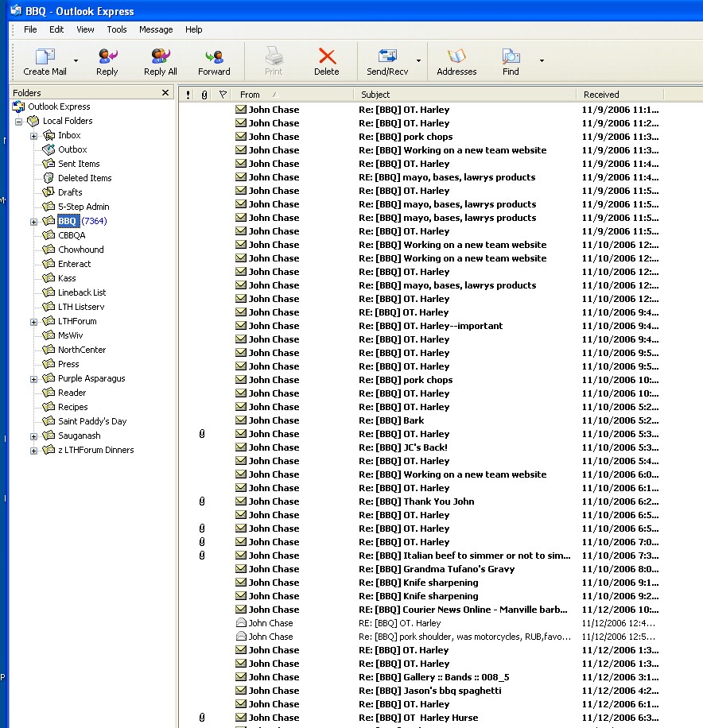Open message 'Re: [BBQ] OT Harley Hurse'
The image size is (703, 728).
pyautogui.click(x=418, y=718)
